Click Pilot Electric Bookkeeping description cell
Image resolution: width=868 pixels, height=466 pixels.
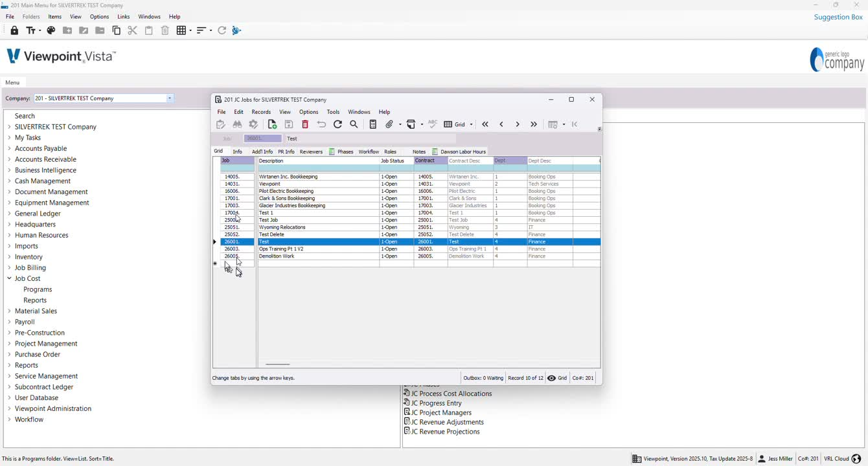coord(318,191)
